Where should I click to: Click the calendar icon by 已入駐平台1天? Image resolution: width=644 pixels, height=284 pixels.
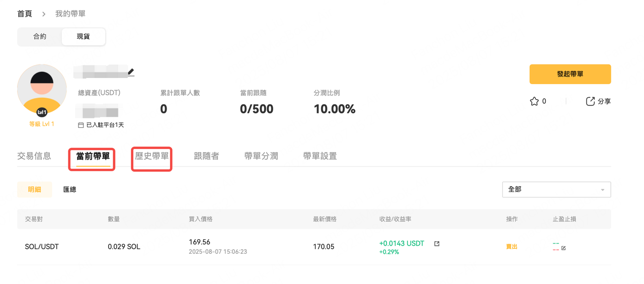point(81,124)
